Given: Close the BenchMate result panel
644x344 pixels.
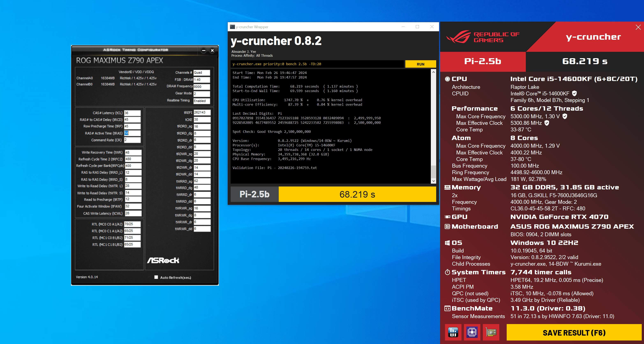Looking at the screenshot, I should point(638,27).
